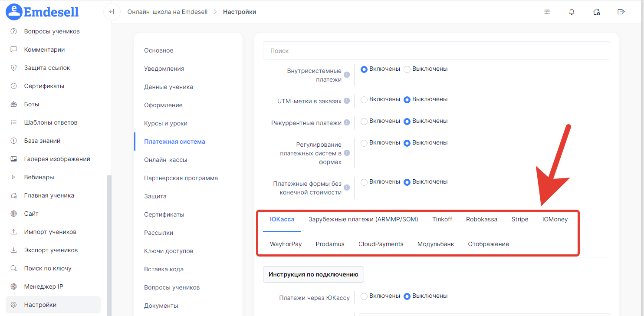Click the Поиск по ключу magnifier icon
The image size is (644, 316).
coord(13,268)
